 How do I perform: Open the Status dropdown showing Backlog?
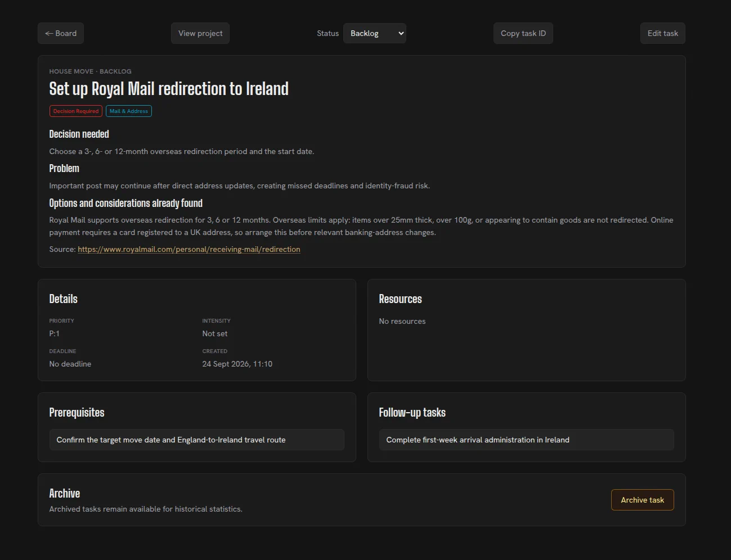click(375, 33)
